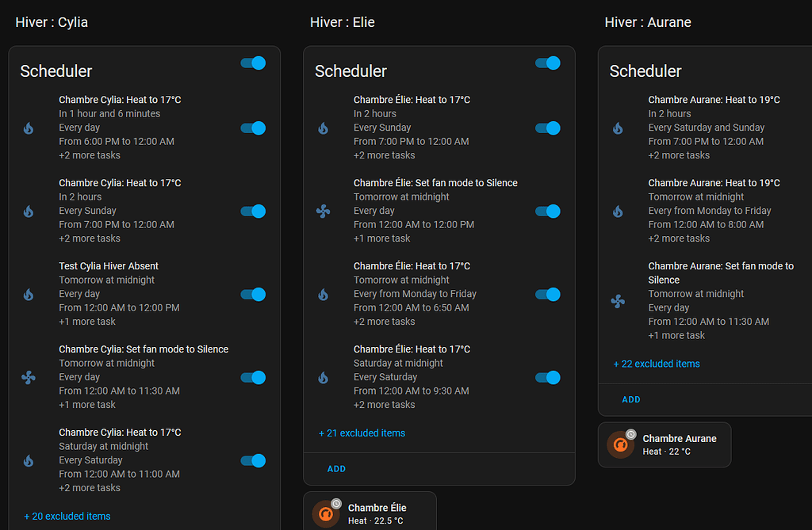Disable the main Scheduler toggle for Elie
Screen dimensions: 812x530
(548, 63)
